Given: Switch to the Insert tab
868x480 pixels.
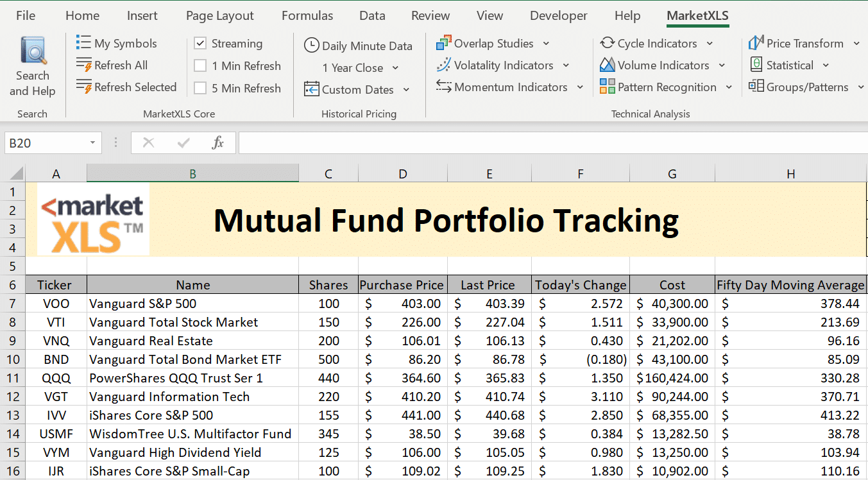Looking at the screenshot, I should (142, 15).
